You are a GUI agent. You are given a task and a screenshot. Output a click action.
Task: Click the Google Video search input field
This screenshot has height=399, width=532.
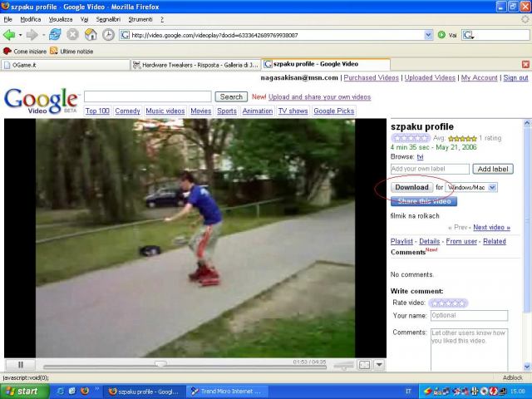[148, 96]
